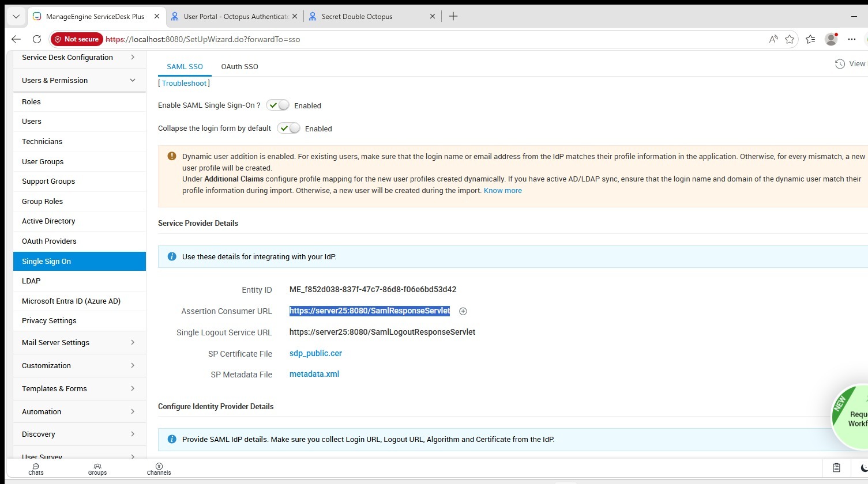Switch to the OAuth SSO tab
The image size is (868, 484).
coord(239,67)
